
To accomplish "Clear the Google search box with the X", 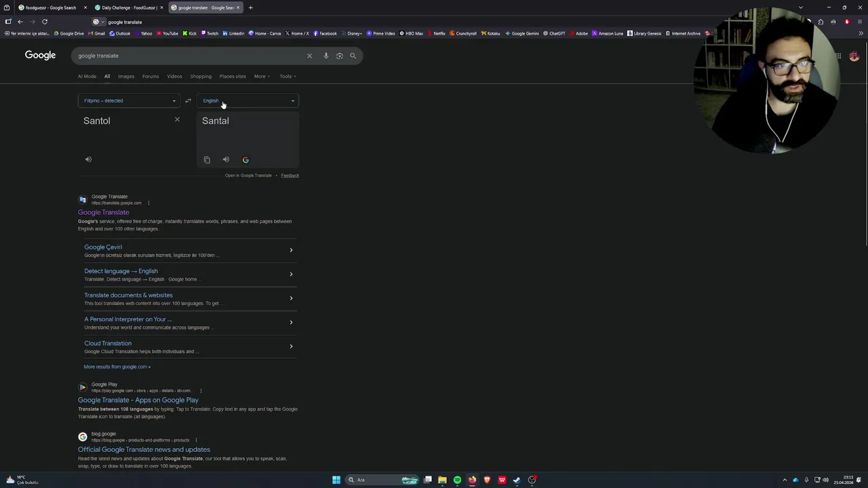I will tap(309, 56).
